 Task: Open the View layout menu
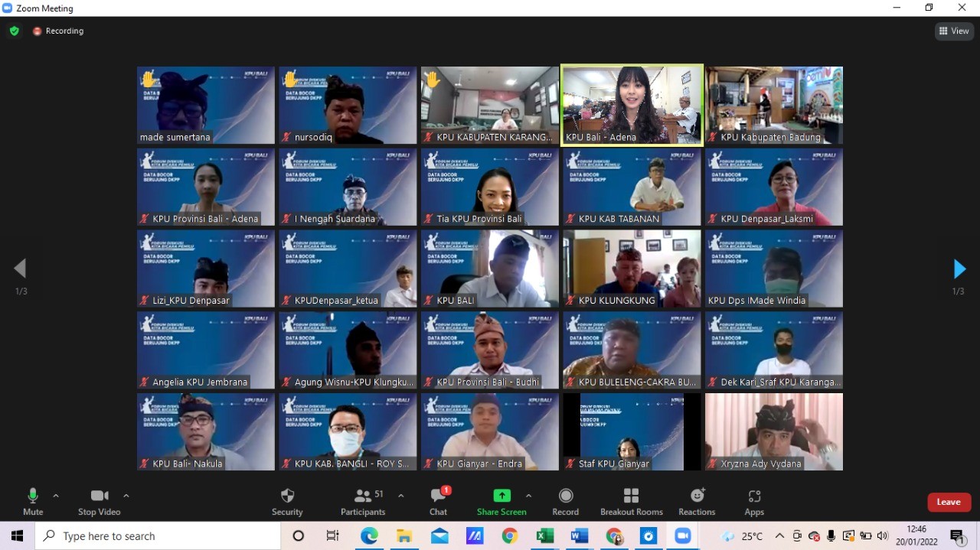[x=953, y=31]
